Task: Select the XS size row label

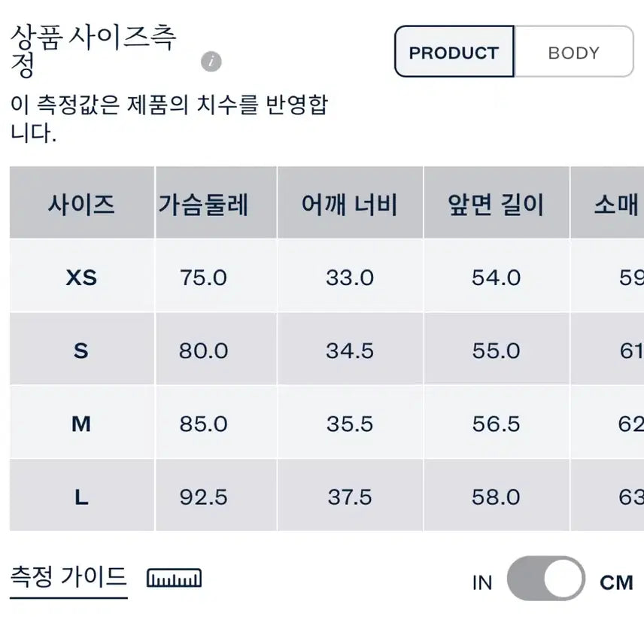Action: point(81,278)
